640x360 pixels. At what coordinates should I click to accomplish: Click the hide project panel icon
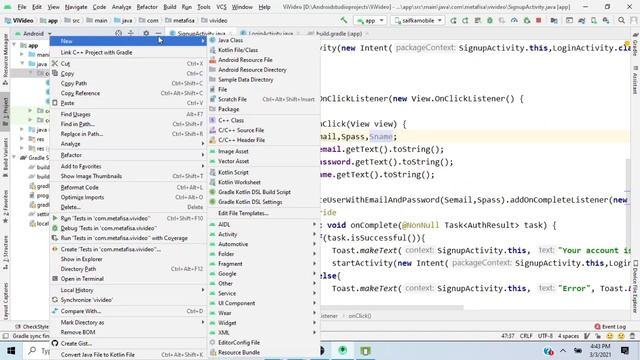[159, 33]
